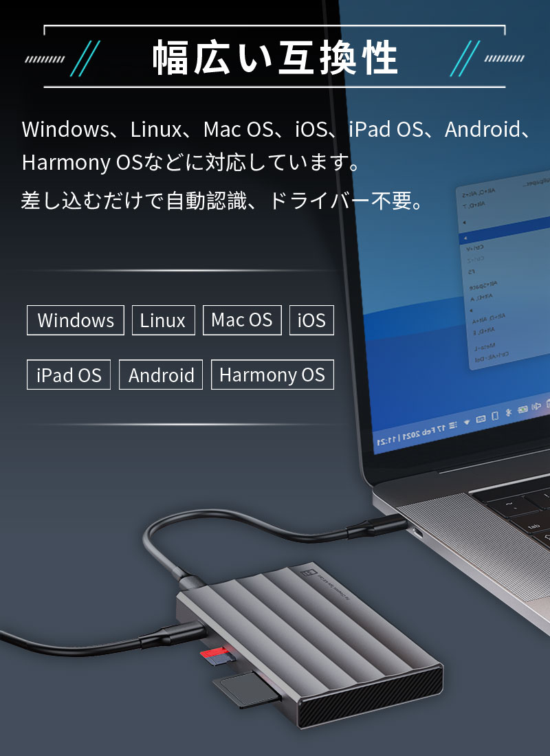Click the Bluetooth icon in the laptop taskbar
The image size is (550, 756).
point(509,412)
